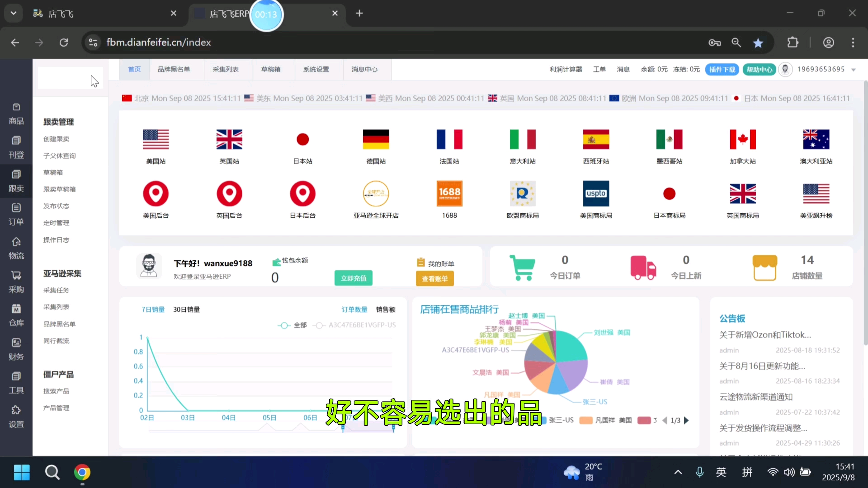The image size is (868, 488).
Task: Open the 墨西哥站 flag shortcut
Action: tap(670, 139)
